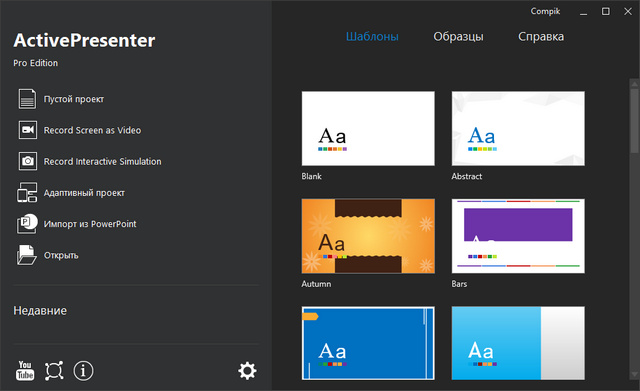Close the ActivePresenter window

[628, 11]
